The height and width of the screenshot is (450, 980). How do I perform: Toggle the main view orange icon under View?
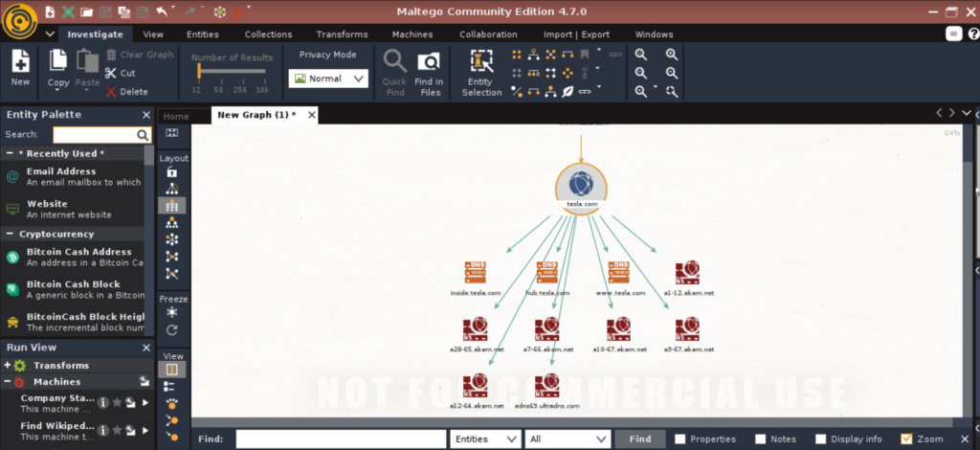click(172, 370)
